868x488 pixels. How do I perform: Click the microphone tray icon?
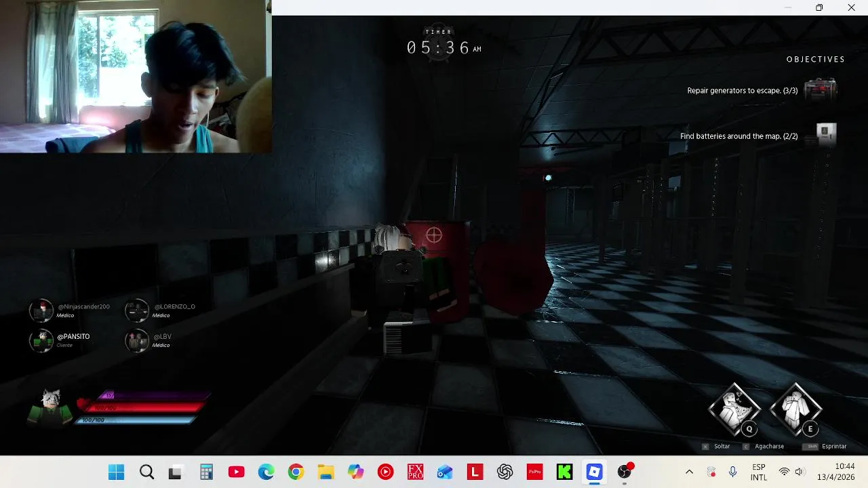click(x=733, y=472)
